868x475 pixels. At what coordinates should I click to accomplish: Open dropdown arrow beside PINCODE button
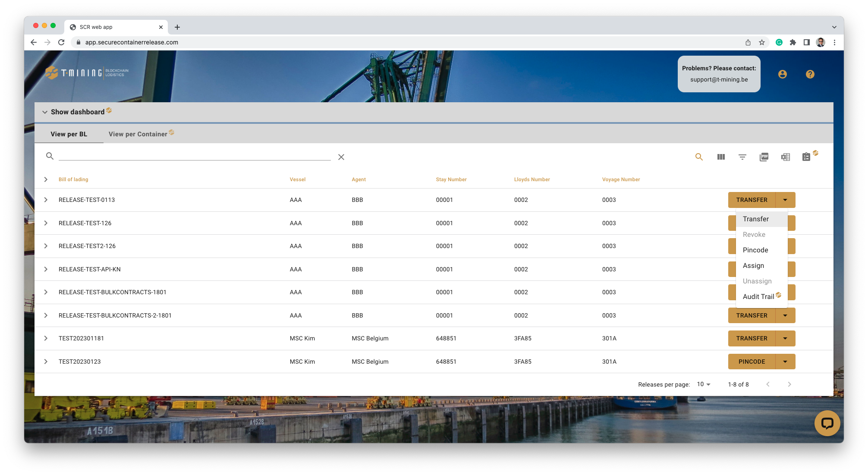coord(785,362)
